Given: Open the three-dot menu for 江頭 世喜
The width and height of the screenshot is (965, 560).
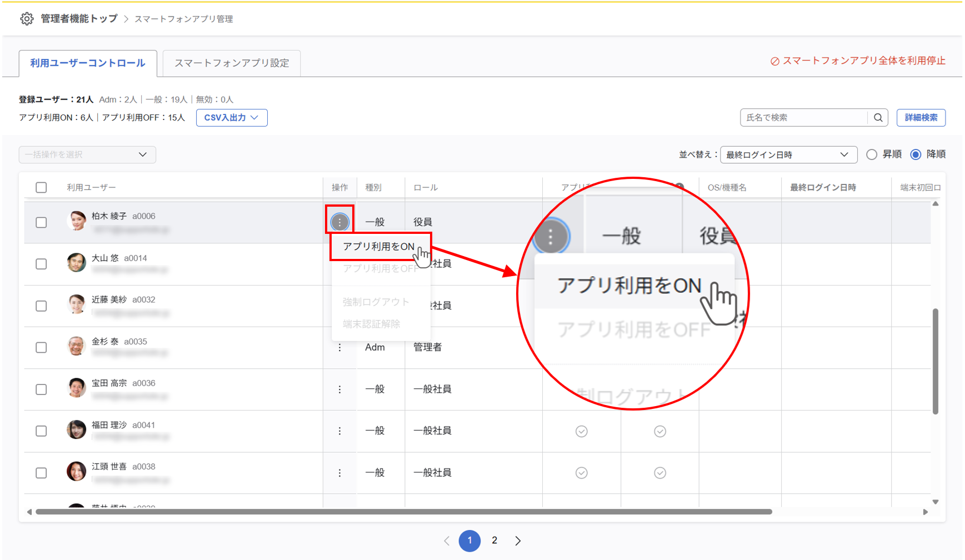Looking at the screenshot, I should click(339, 473).
